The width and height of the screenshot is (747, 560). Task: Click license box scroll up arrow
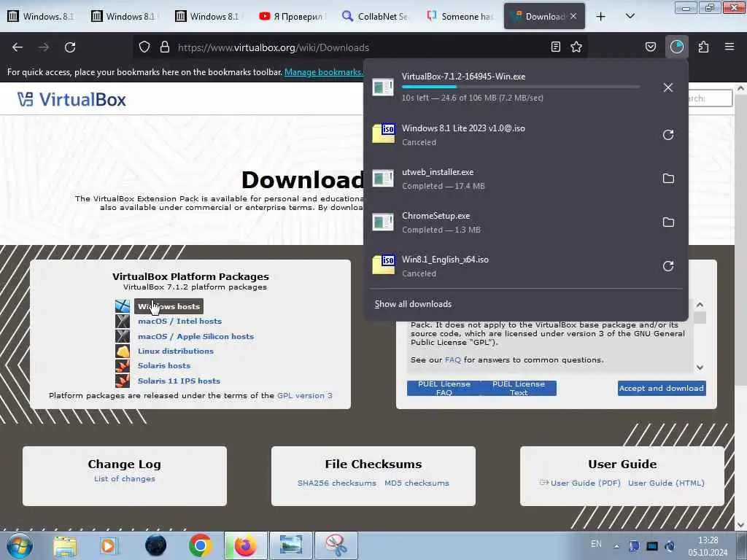[700, 305]
